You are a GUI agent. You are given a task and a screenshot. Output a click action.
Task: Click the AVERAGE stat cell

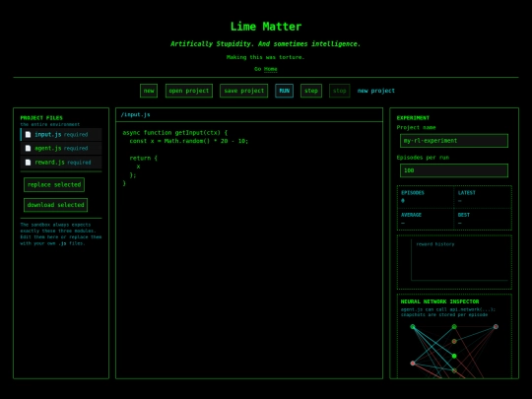click(426, 219)
